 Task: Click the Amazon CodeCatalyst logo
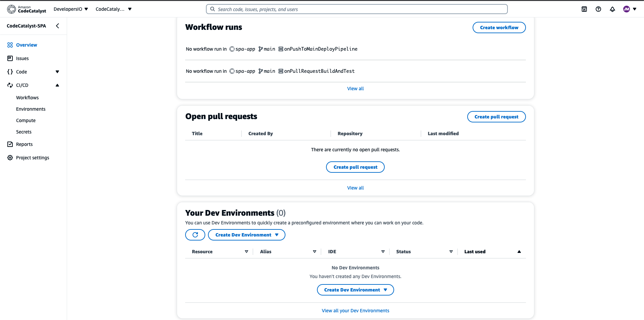[x=26, y=9]
